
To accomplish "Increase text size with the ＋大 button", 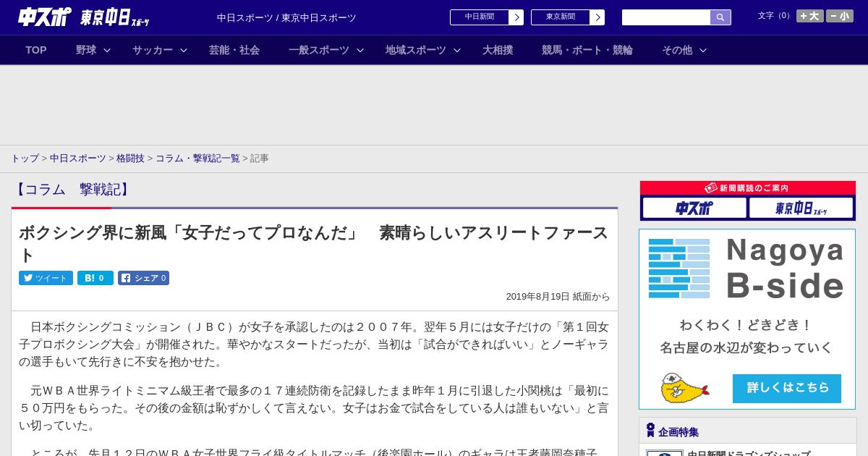I will click(810, 16).
